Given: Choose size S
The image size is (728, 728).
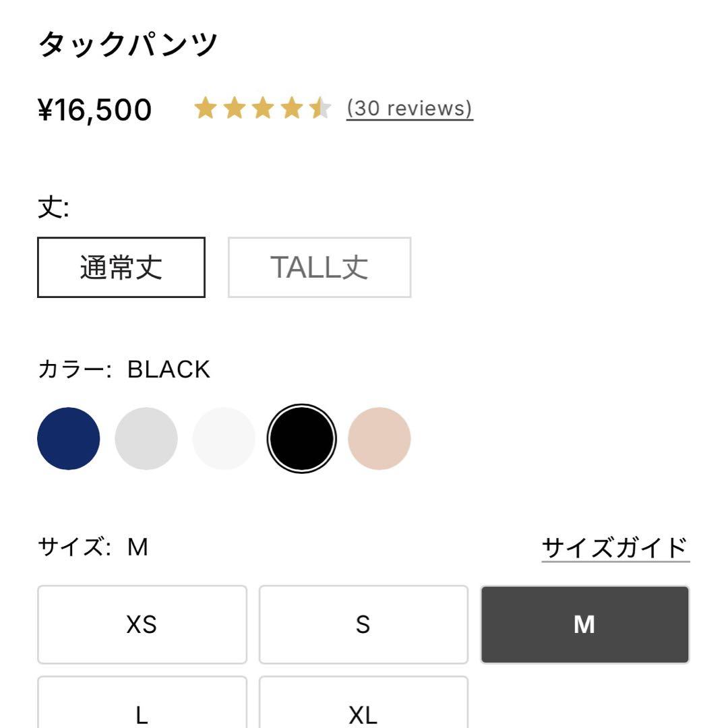Looking at the screenshot, I should (363, 625).
